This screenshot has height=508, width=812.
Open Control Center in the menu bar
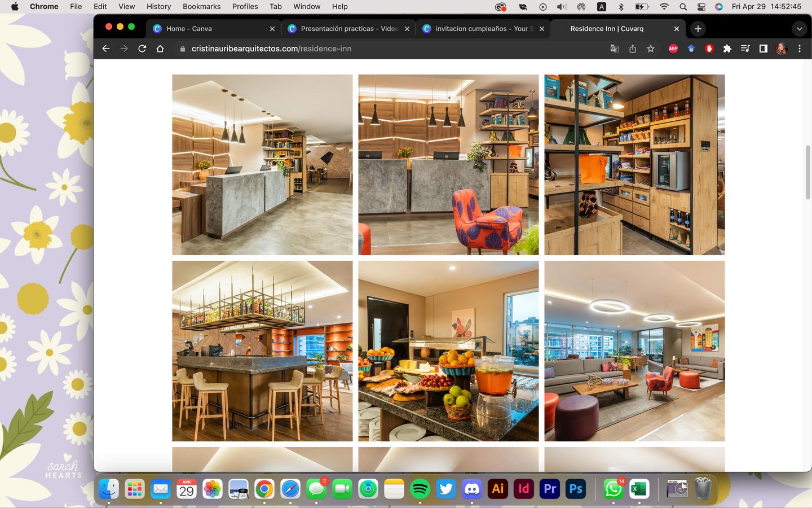(701, 7)
